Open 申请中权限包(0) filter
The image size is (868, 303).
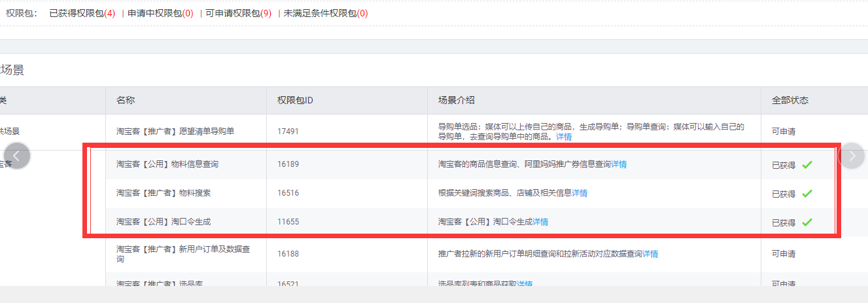tap(160, 13)
